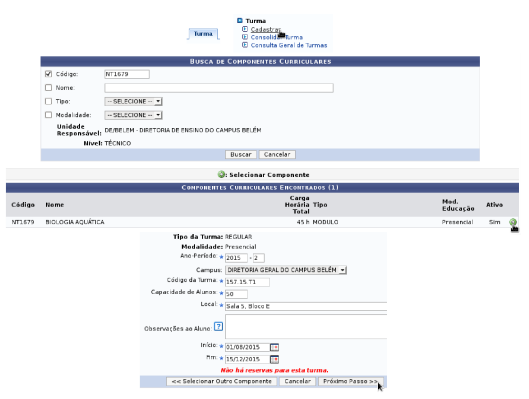The image size is (529, 399).
Task: Uncheck the Código checkbox
Action: point(48,74)
